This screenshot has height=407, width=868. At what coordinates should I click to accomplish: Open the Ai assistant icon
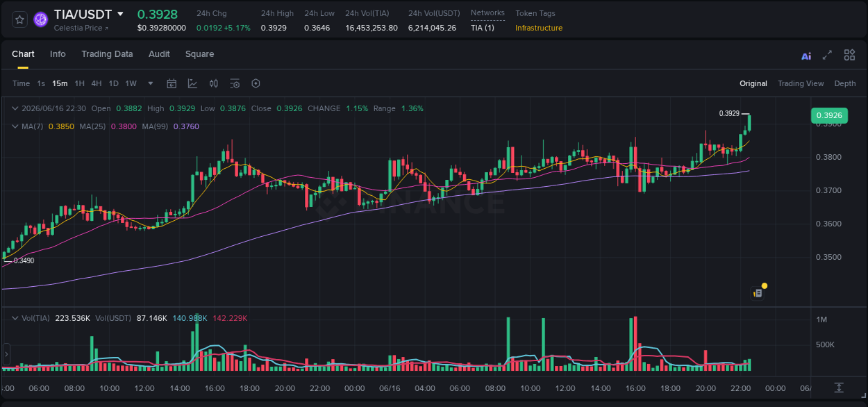click(x=806, y=56)
